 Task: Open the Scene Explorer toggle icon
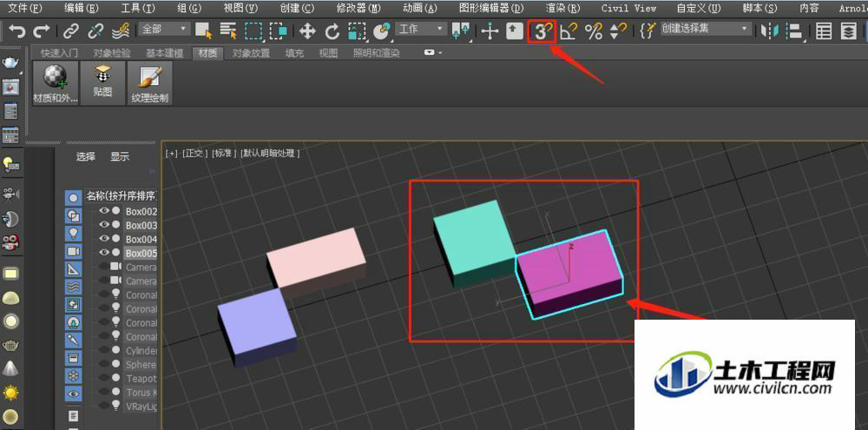[x=824, y=31]
